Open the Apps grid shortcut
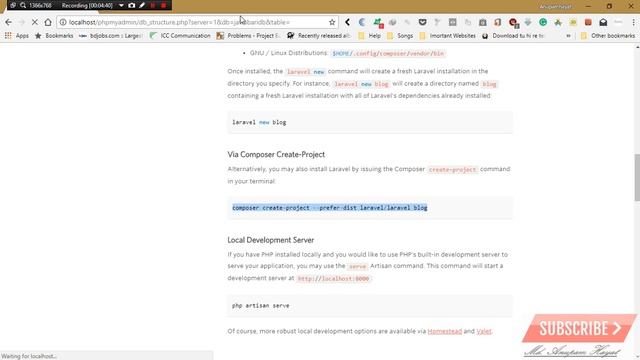This screenshot has height=360, width=640. (17, 36)
